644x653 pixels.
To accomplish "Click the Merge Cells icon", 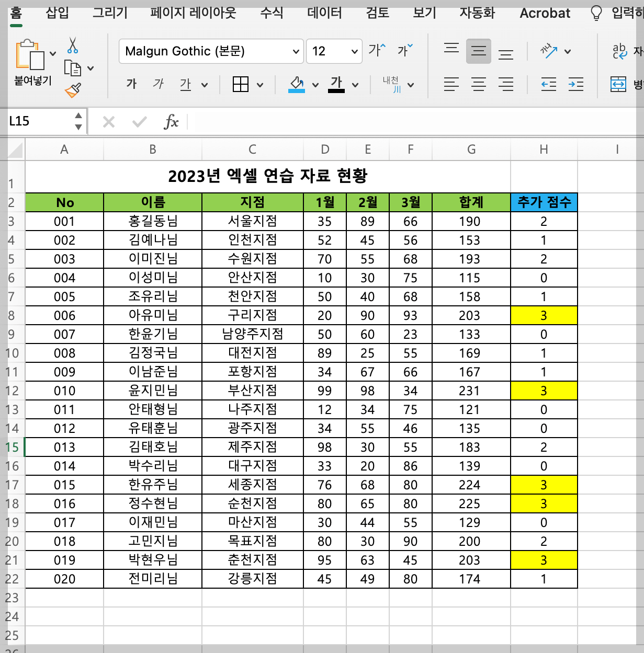I will (618, 84).
